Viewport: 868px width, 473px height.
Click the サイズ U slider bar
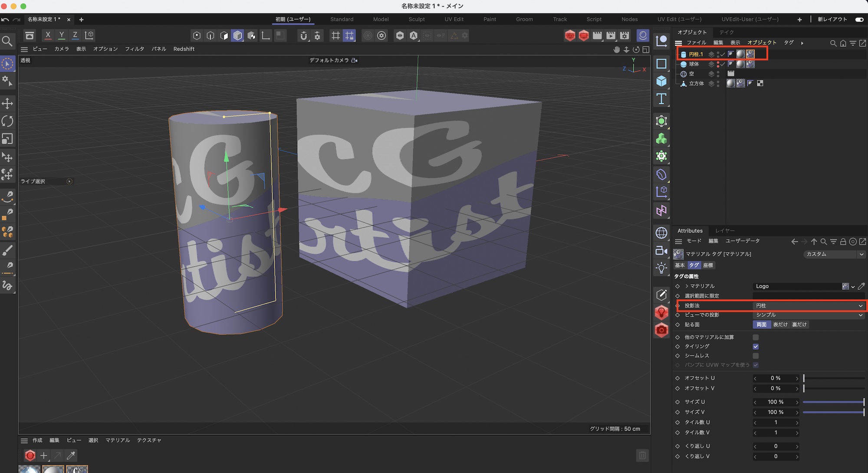pyautogui.click(x=833, y=402)
